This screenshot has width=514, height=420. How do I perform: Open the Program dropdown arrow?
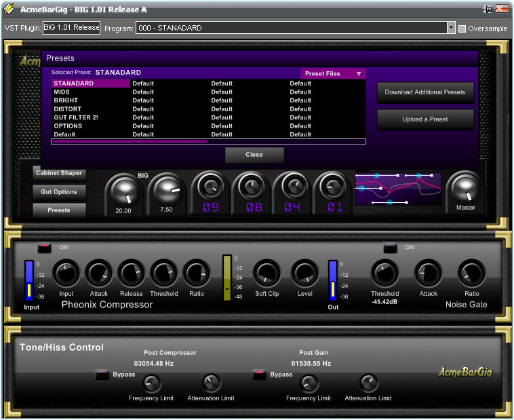click(x=451, y=28)
